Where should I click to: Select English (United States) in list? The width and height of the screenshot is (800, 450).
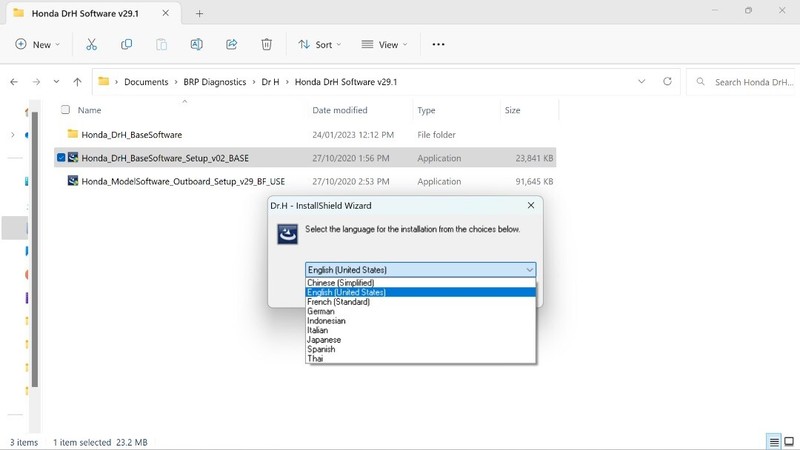(420, 292)
